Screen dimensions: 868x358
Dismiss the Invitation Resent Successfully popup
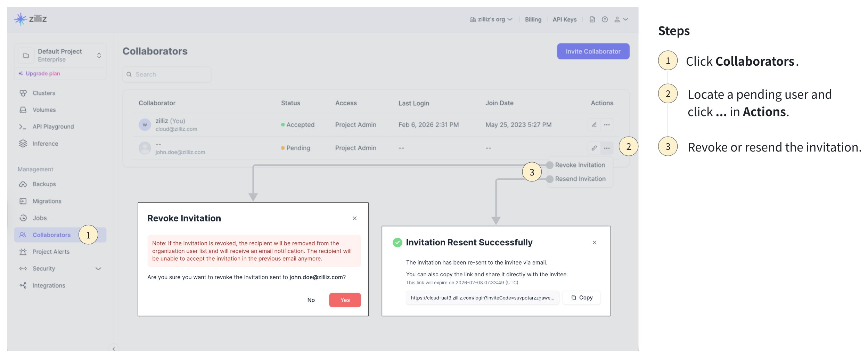coord(594,242)
